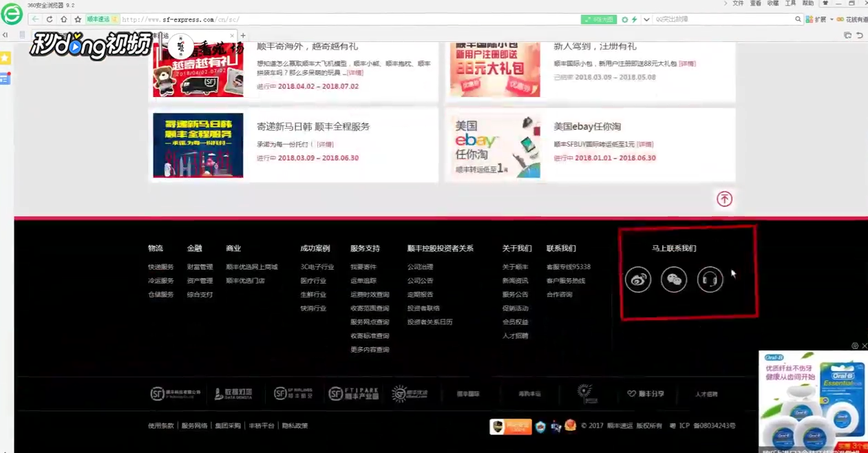The height and width of the screenshot is (453, 868).
Task: Click the 顺丰分享 heart logo
Action: click(x=646, y=394)
